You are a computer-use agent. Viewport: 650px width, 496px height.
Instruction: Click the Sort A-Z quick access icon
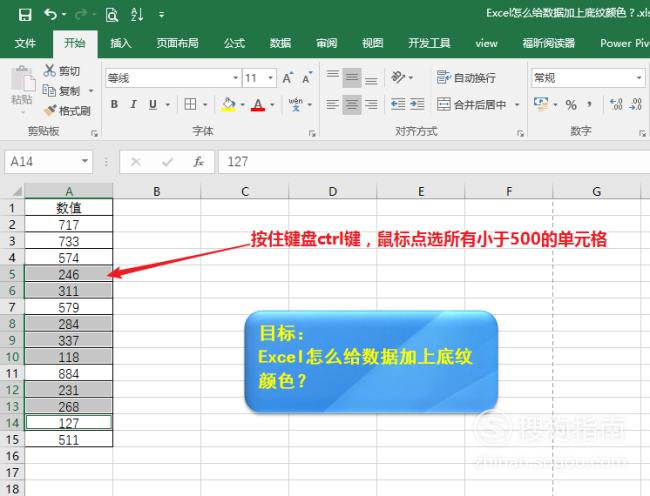[x=137, y=15]
